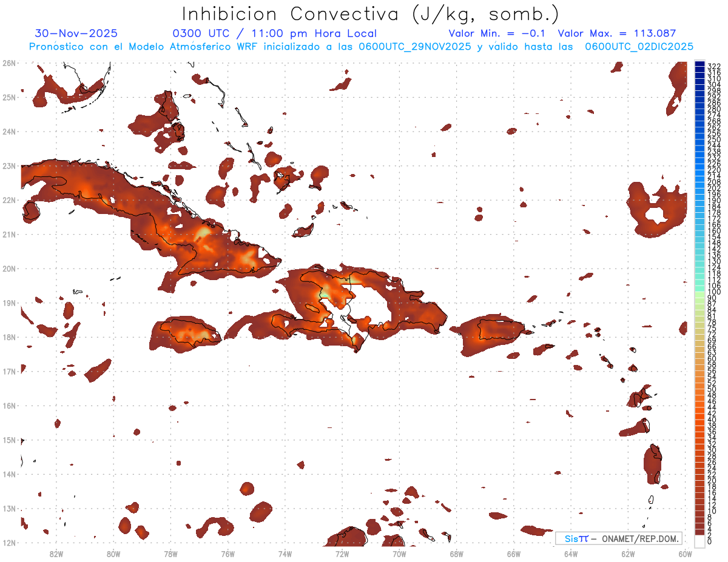
Task: Click the '60W' longitude label
Action: (686, 553)
